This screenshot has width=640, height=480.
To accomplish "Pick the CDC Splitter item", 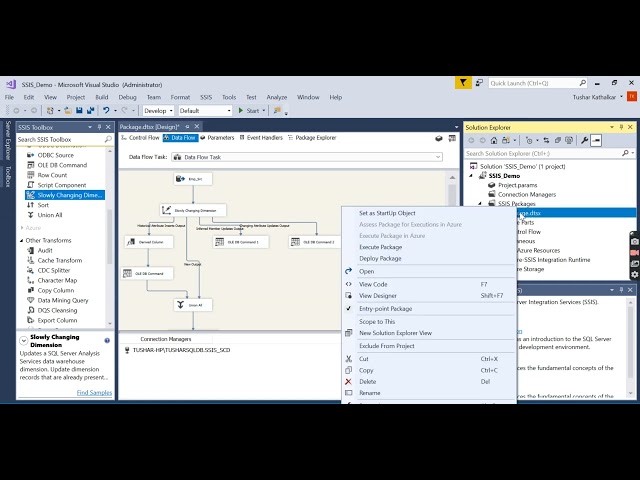I will (x=49, y=270).
